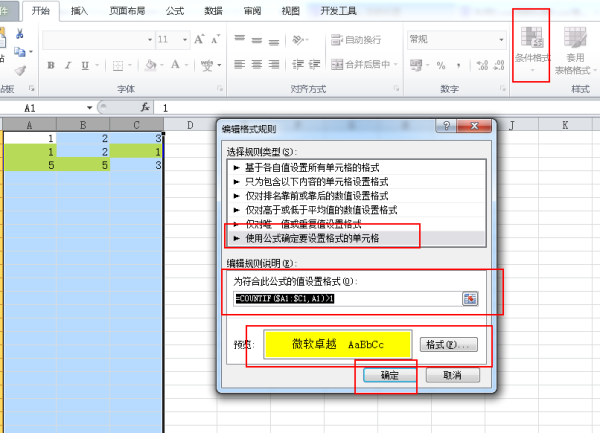Click 取消 Cancel button in dialog
This screenshot has height=433, width=600.
point(453,375)
